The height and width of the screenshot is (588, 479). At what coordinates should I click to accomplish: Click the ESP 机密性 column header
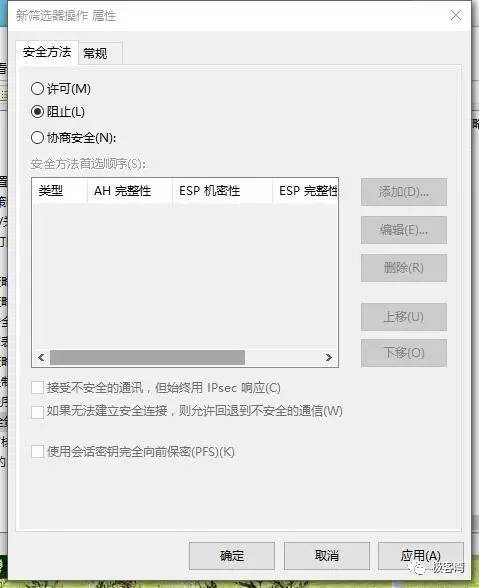coord(222,191)
